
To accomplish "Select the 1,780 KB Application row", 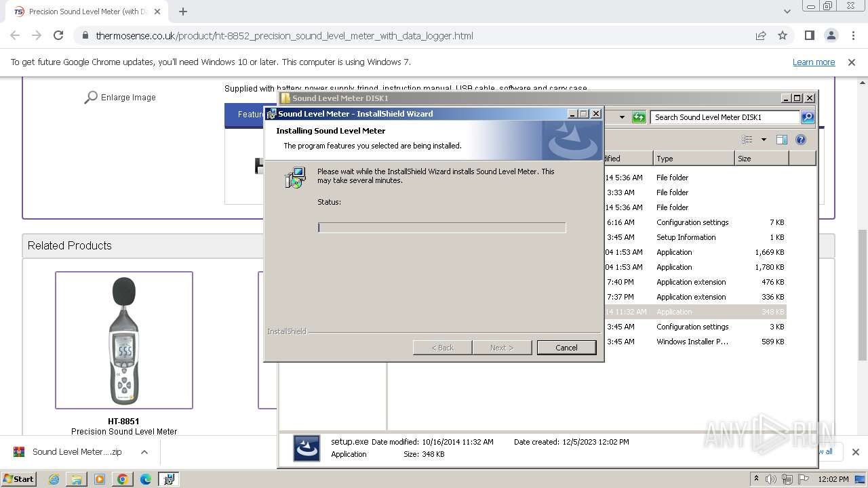I will click(695, 267).
